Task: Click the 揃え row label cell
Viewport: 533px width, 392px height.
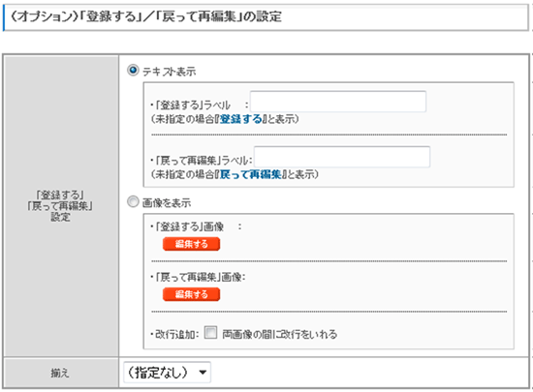Action: pyautogui.click(x=61, y=373)
